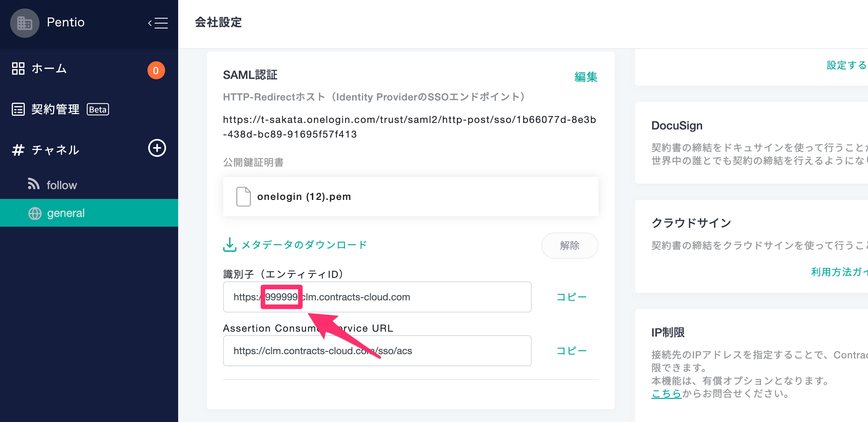Open the general channel globe icon
Image resolution: width=868 pixels, height=422 pixels.
(x=35, y=213)
